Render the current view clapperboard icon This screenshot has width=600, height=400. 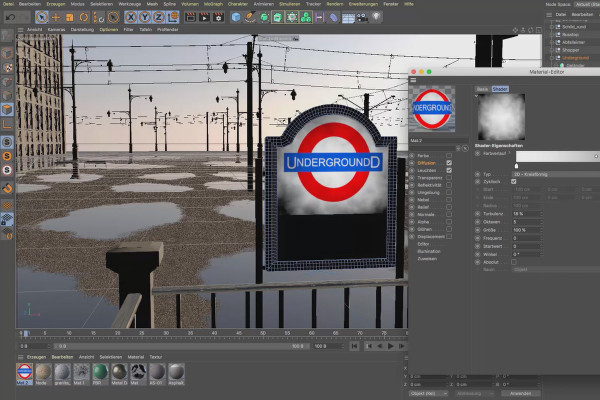pyautogui.click(x=190, y=17)
